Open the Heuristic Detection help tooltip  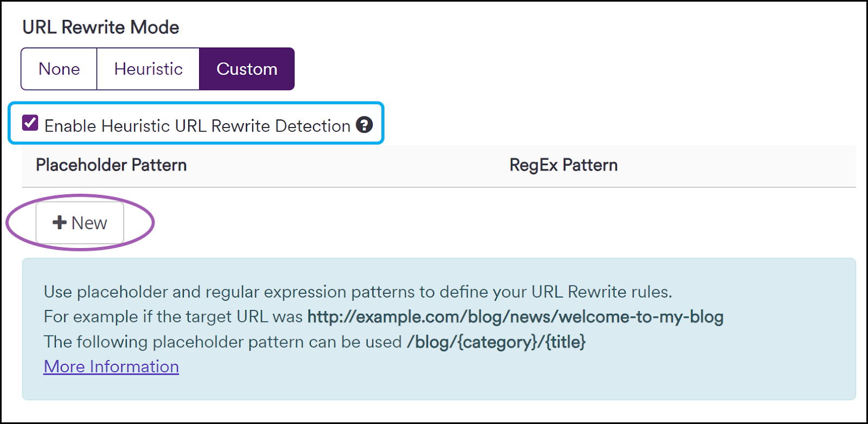[365, 125]
